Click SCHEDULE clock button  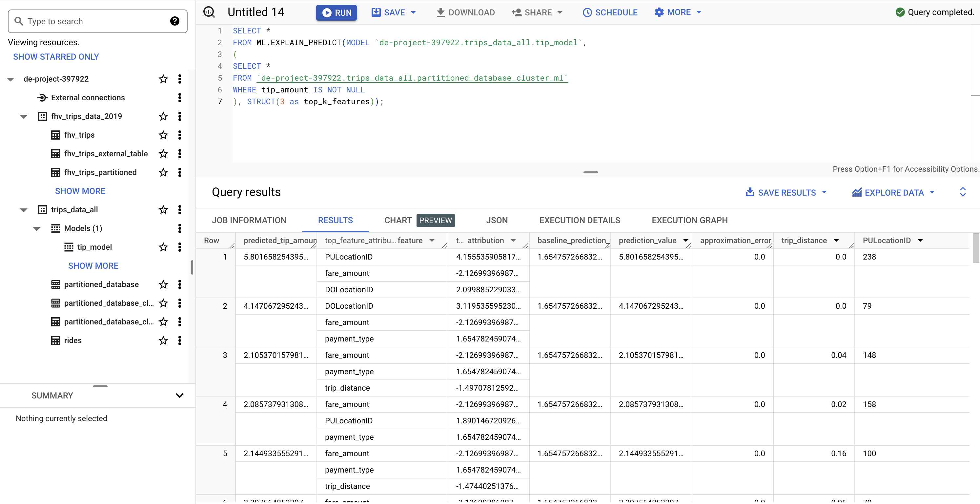tap(610, 12)
